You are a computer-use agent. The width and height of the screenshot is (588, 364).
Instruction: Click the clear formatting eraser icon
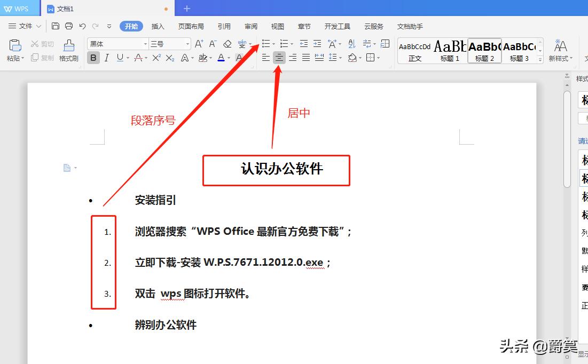click(226, 43)
